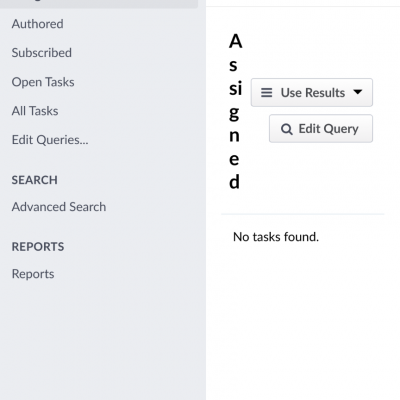Open the Authored query
The image size is (400, 400).
[x=37, y=24]
